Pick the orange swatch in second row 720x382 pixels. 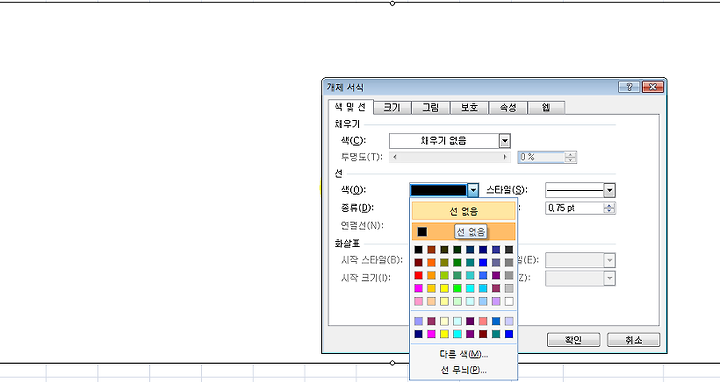(x=431, y=263)
